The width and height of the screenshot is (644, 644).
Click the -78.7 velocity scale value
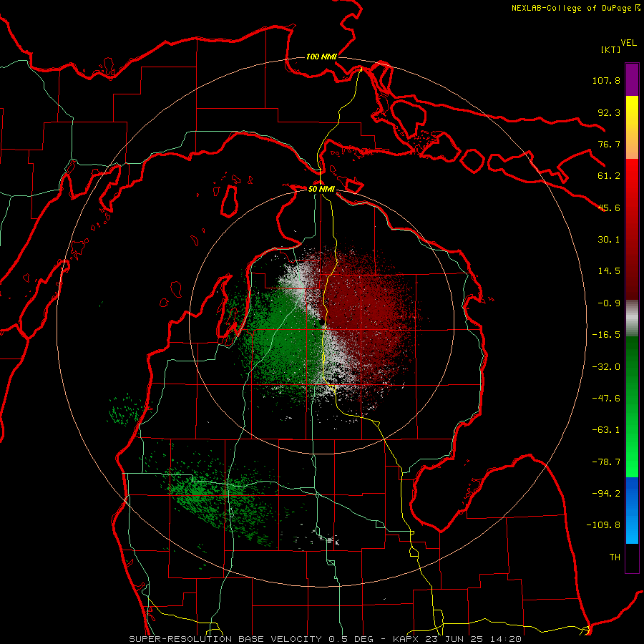[606, 462]
